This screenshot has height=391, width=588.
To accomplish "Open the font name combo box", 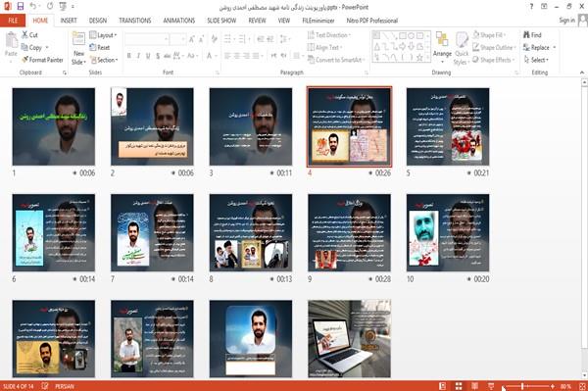I will click(146, 38).
